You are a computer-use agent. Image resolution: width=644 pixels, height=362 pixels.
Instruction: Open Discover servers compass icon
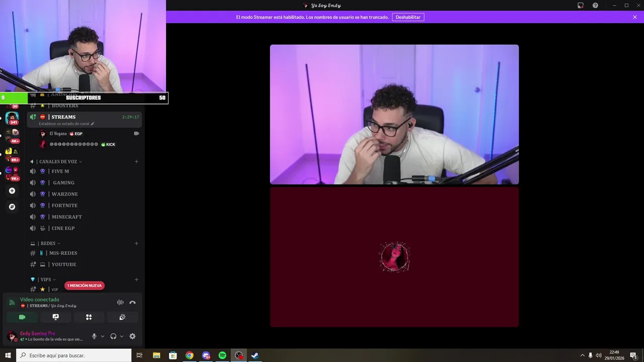pos(12,207)
